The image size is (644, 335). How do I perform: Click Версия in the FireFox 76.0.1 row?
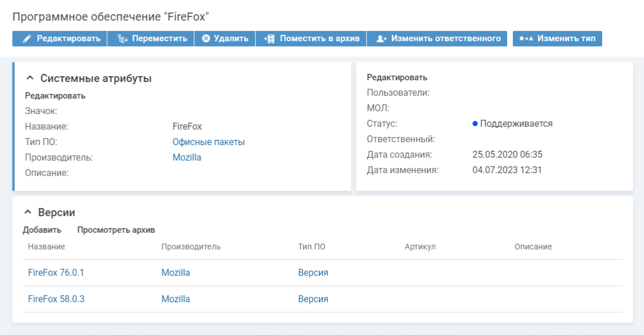click(313, 272)
